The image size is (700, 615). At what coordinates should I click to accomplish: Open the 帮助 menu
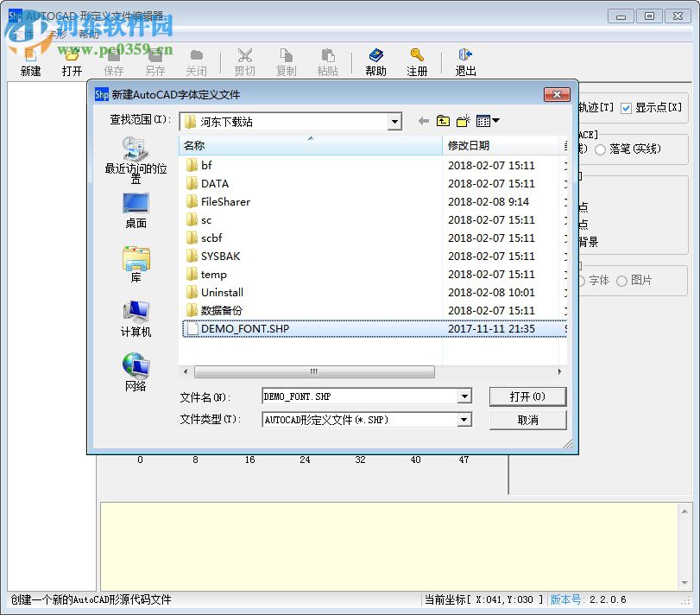[88, 33]
